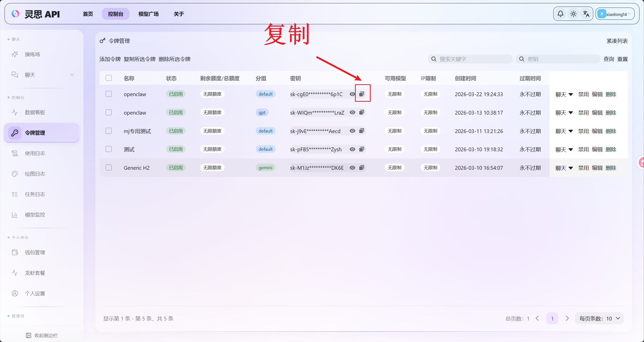Click the 查询 search button
Image resolution: width=644 pixels, height=342 pixels.
coord(609,59)
